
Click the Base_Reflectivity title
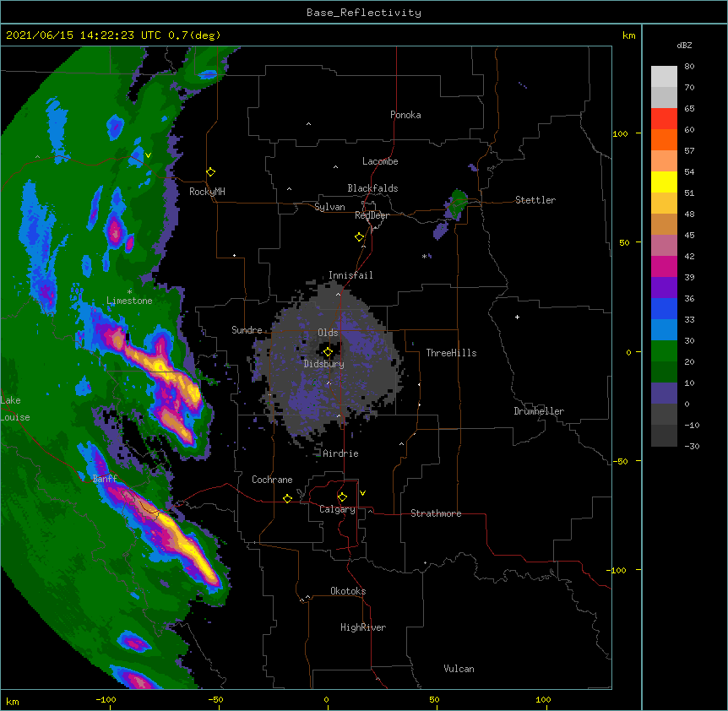[x=364, y=13]
